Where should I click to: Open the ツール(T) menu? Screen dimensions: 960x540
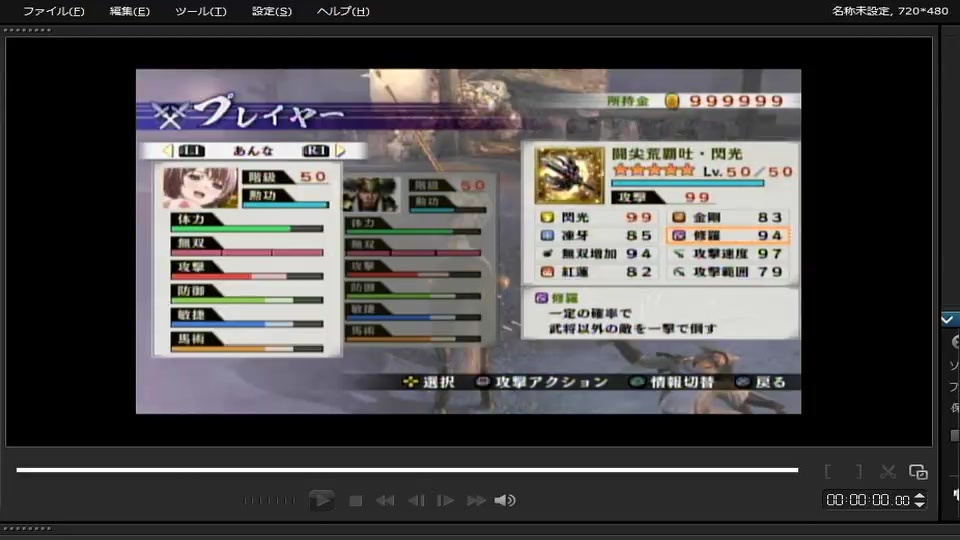click(x=200, y=11)
